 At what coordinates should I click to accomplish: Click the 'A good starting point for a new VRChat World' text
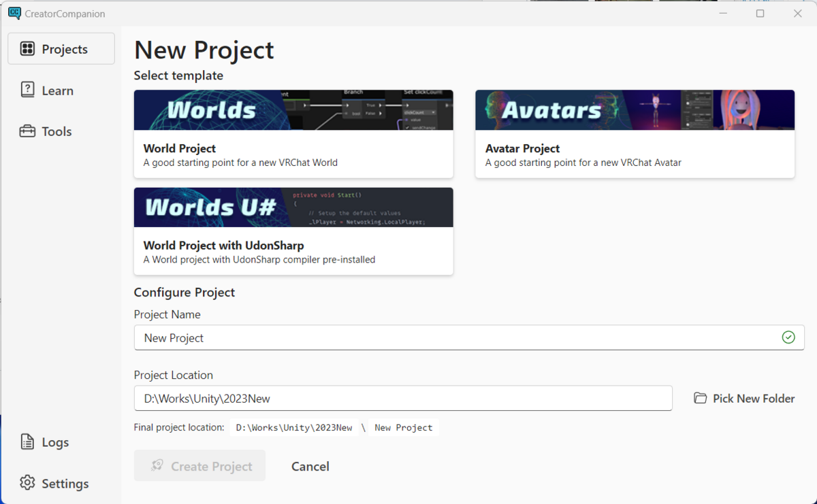coord(240,163)
